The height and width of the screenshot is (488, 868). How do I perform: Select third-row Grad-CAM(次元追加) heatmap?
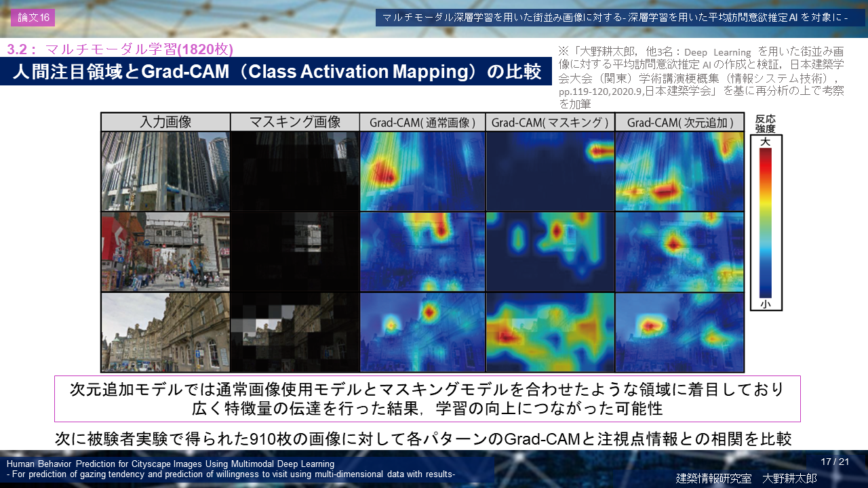pos(679,331)
